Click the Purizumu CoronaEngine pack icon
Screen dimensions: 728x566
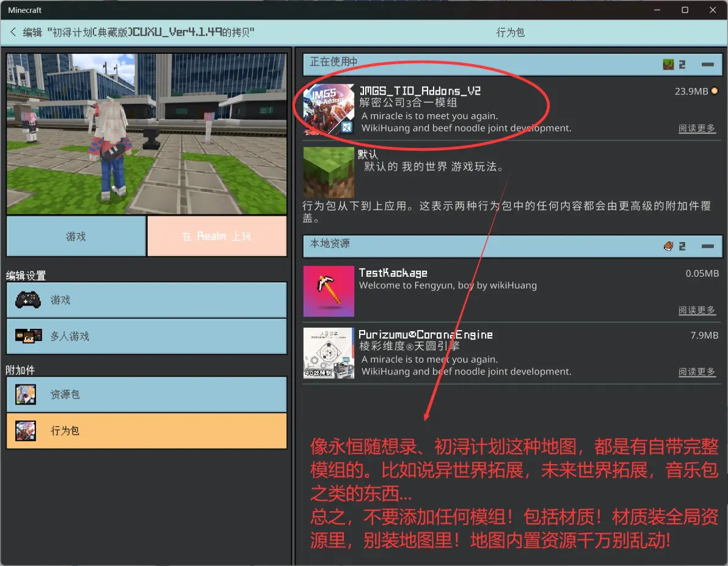(329, 353)
